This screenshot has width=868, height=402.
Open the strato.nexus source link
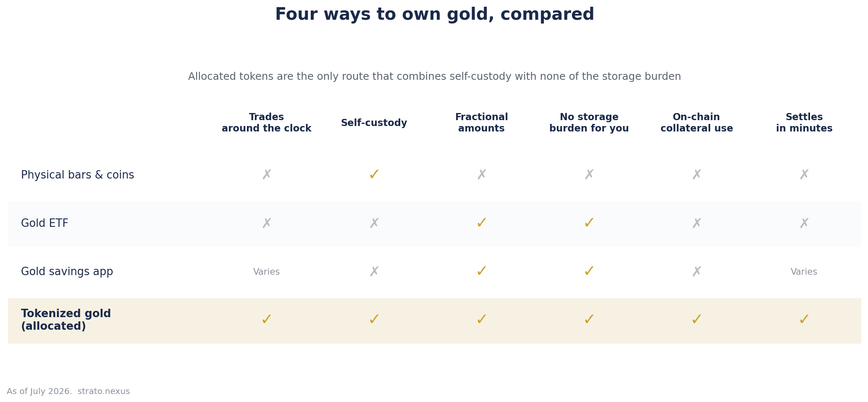coord(104,391)
